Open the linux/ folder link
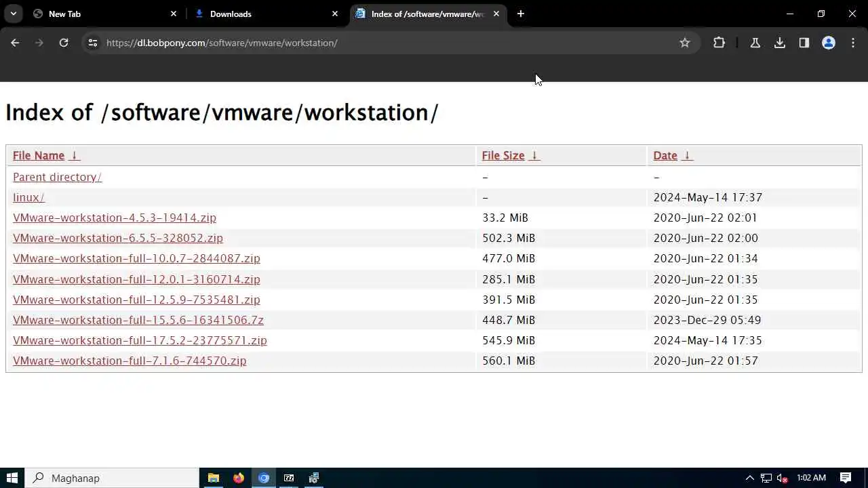 pos(28,197)
